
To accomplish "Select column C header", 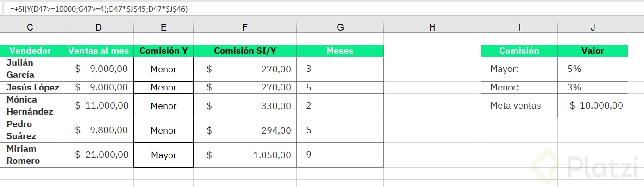I will pos(30,27).
